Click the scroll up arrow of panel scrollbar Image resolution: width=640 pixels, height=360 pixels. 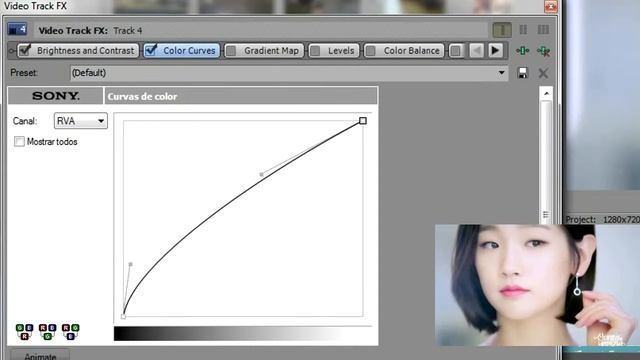pos(546,94)
